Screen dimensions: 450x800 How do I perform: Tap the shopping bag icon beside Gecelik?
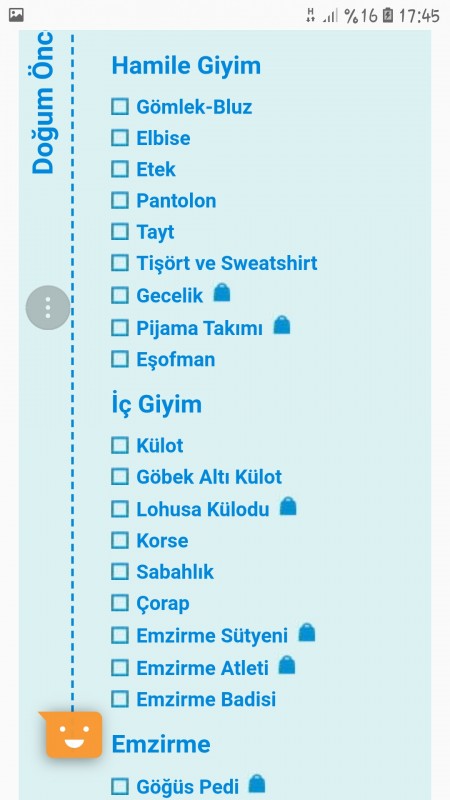tap(221, 293)
